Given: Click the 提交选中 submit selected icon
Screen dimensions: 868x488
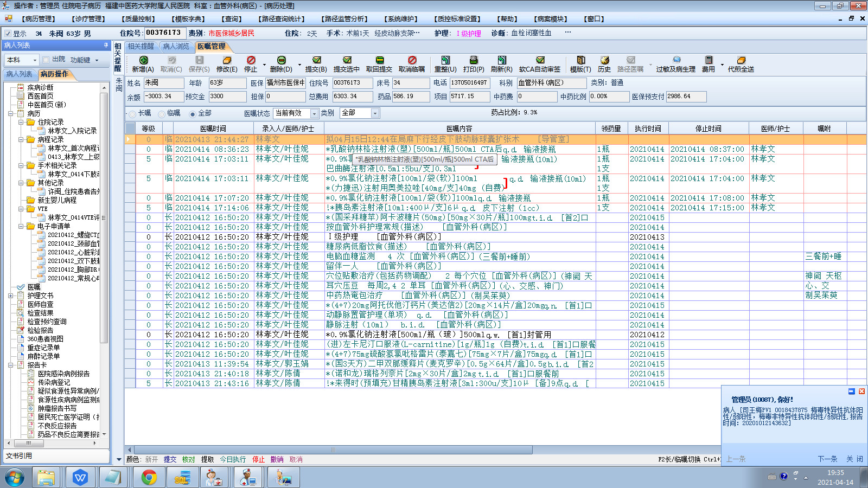Looking at the screenshot, I should (x=347, y=60).
